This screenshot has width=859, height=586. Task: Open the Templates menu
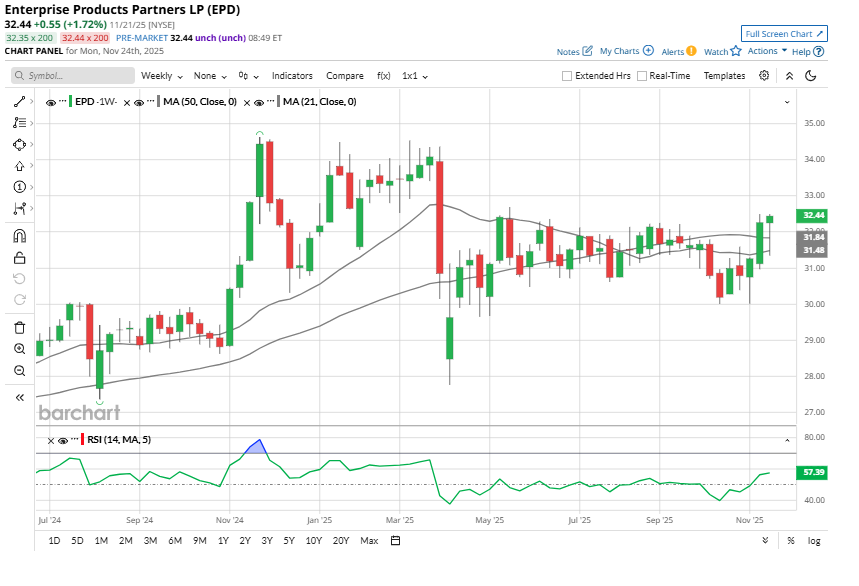pos(724,76)
